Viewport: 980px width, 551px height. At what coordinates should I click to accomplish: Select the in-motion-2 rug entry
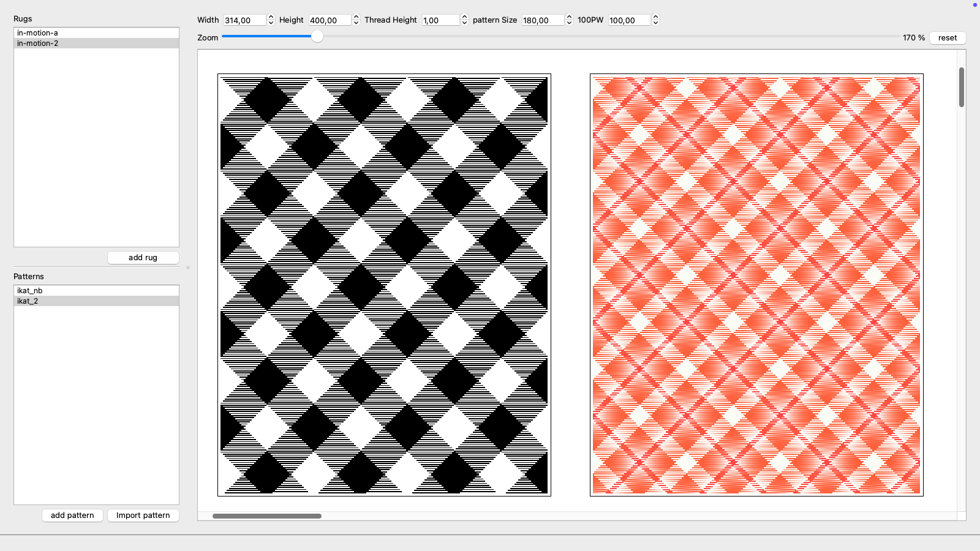click(37, 43)
